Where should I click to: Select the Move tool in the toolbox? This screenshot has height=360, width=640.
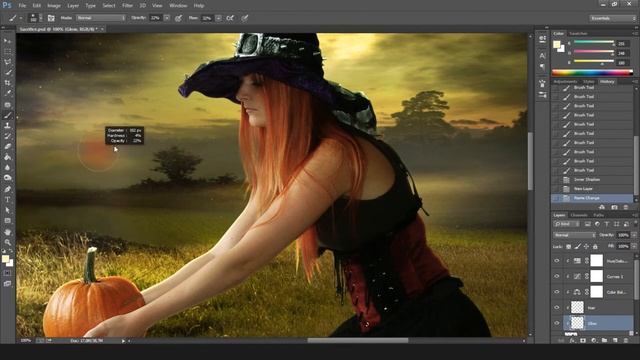(x=7, y=41)
